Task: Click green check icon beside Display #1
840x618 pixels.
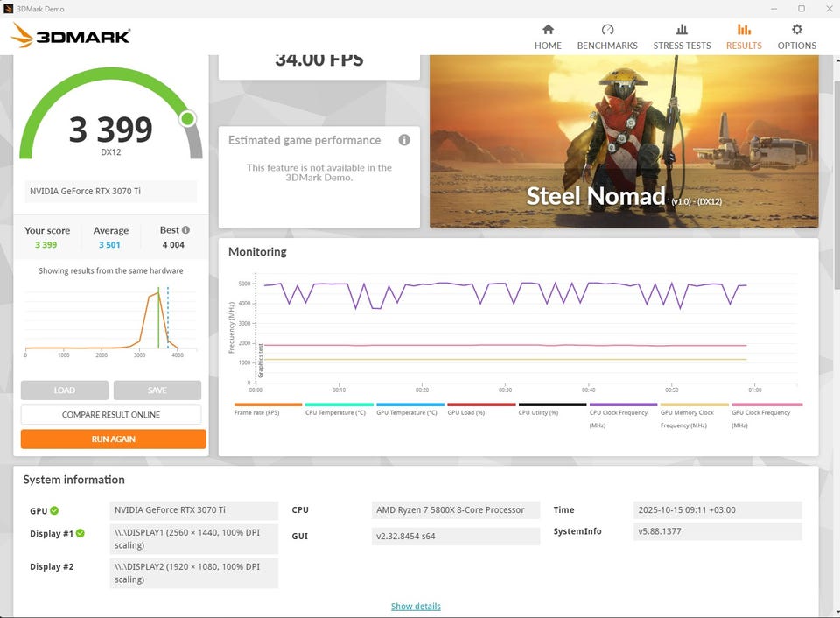Action: point(80,533)
